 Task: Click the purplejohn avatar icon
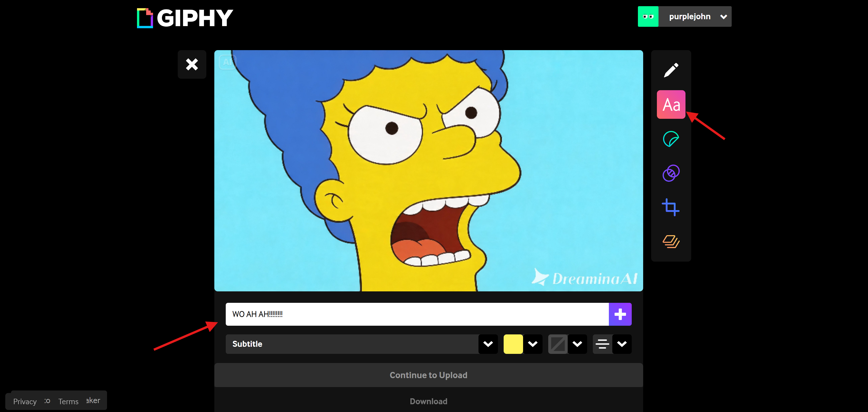coord(648,16)
